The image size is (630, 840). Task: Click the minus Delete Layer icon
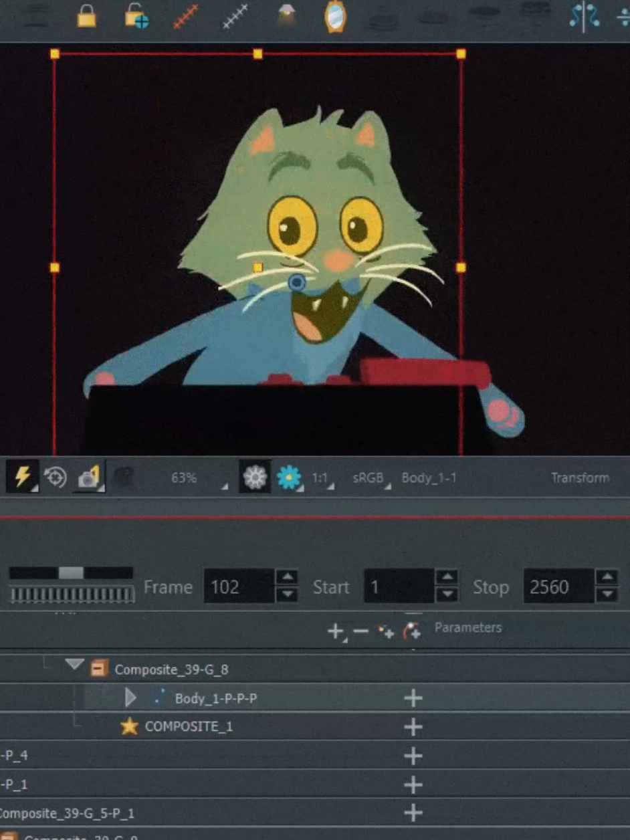[361, 631]
